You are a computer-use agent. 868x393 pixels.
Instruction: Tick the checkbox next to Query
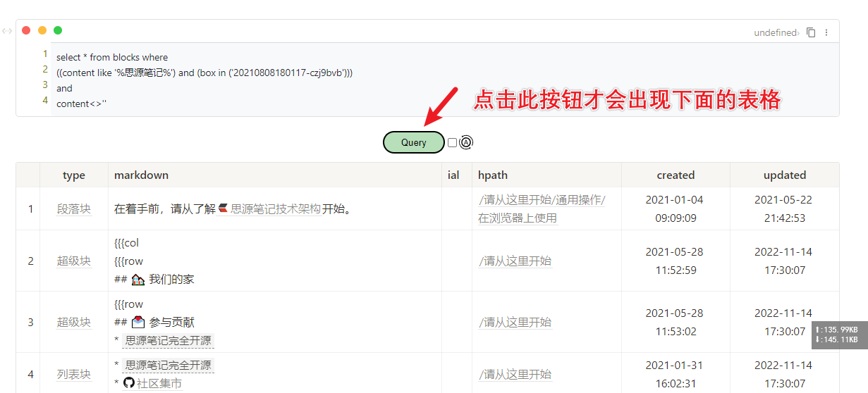[x=452, y=142]
